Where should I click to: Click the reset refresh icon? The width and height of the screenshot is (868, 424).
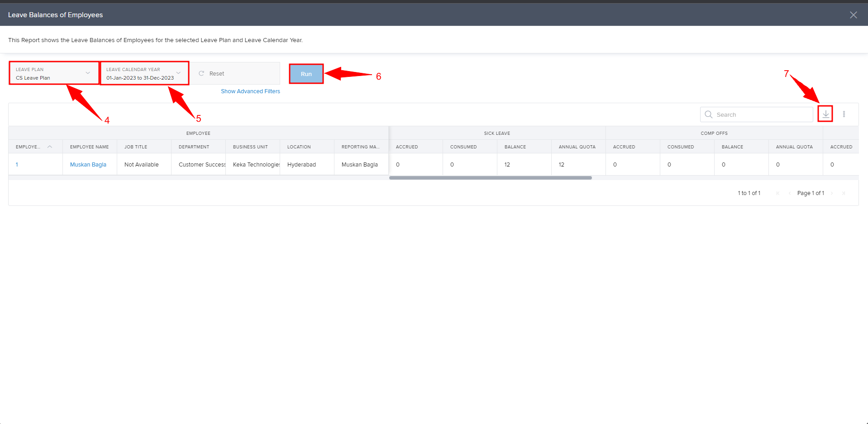coord(201,73)
